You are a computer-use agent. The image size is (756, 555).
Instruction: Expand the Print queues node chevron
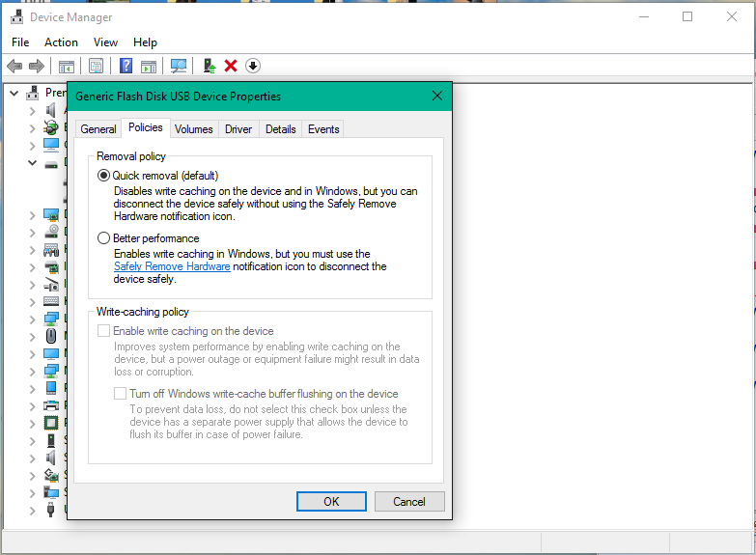(32, 406)
